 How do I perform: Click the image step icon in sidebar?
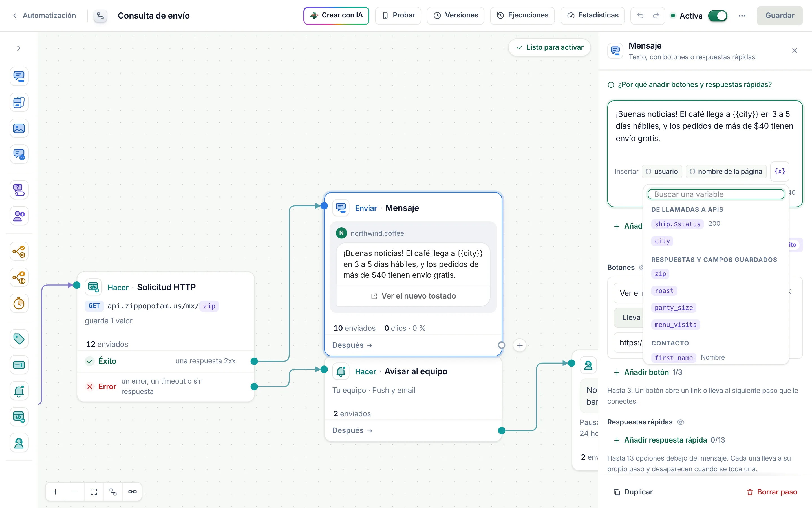point(19,128)
